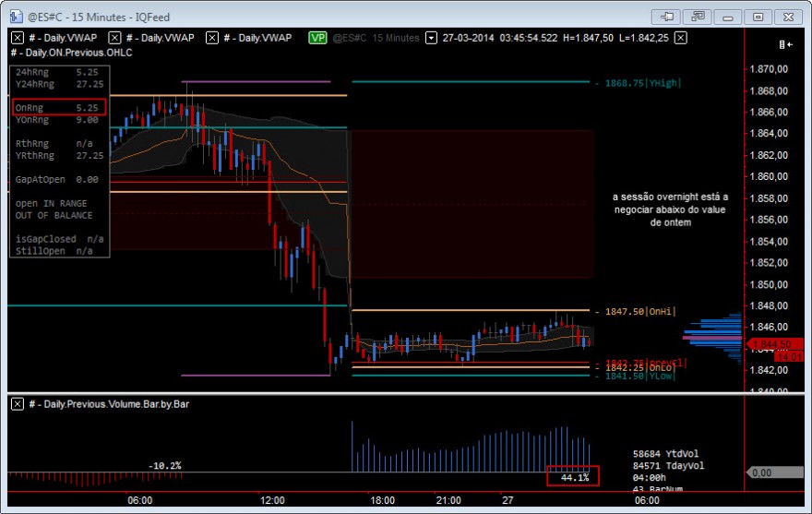Remove the middle Daily.VWAP indicator via X box
812x514 pixels.
coord(114,38)
